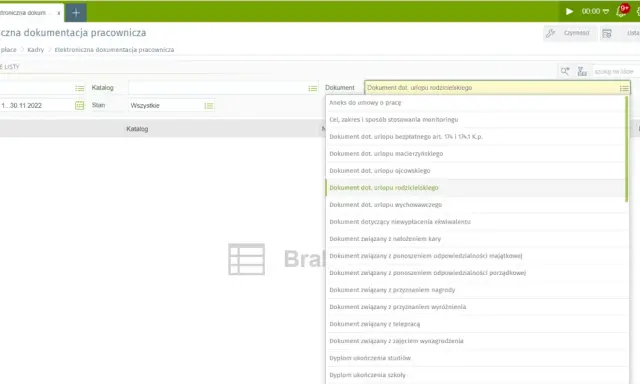Open the calendar date picker icon
640x384 pixels.
80,105
